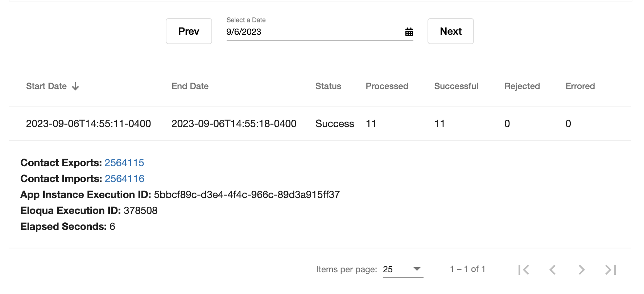Sort by Start Date column header
This screenshot has height=294, width=644.
pos(46,86)
